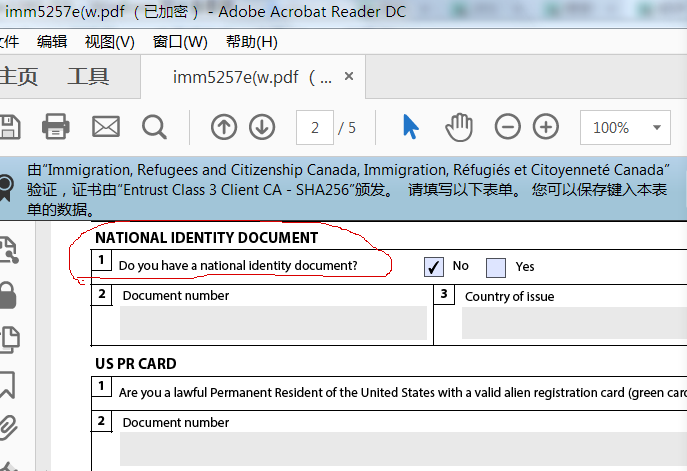Zoom out with the minus icon
This screenshot has width=687, height=471.
[508, 127]
